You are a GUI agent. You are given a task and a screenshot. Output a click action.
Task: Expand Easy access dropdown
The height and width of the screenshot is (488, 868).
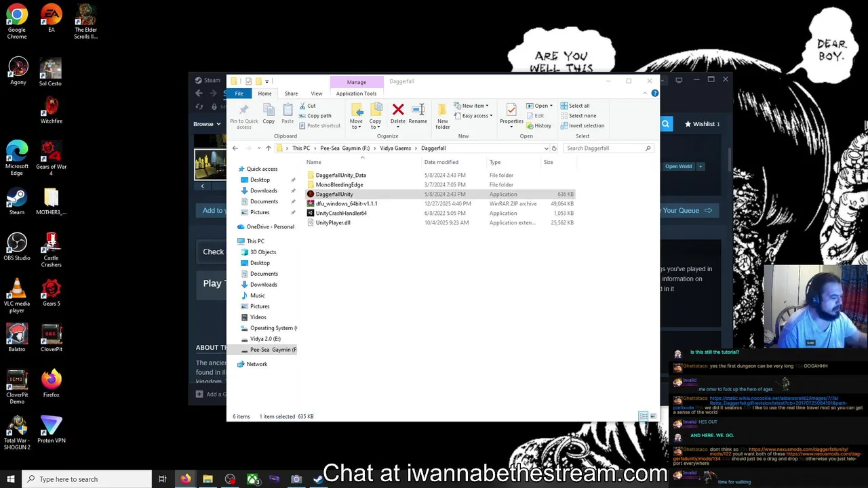(474, 115)
